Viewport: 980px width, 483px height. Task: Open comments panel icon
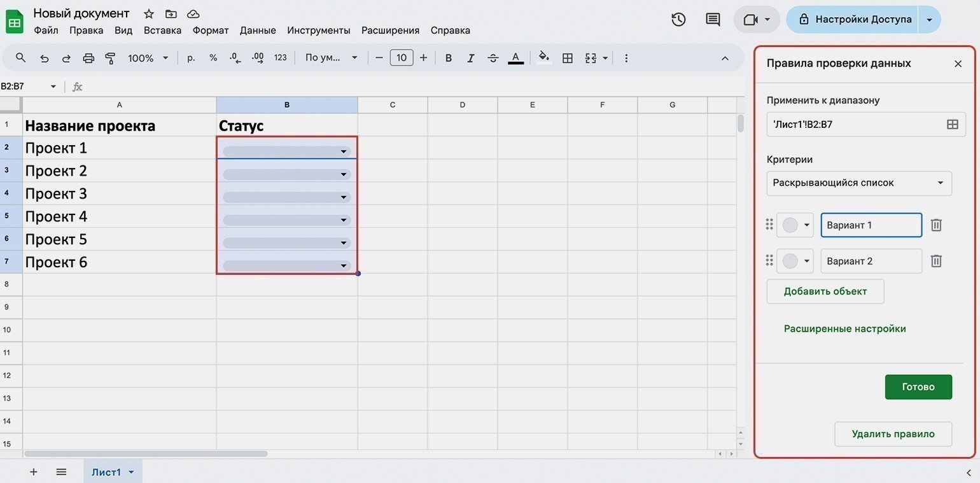click(713, 20)
